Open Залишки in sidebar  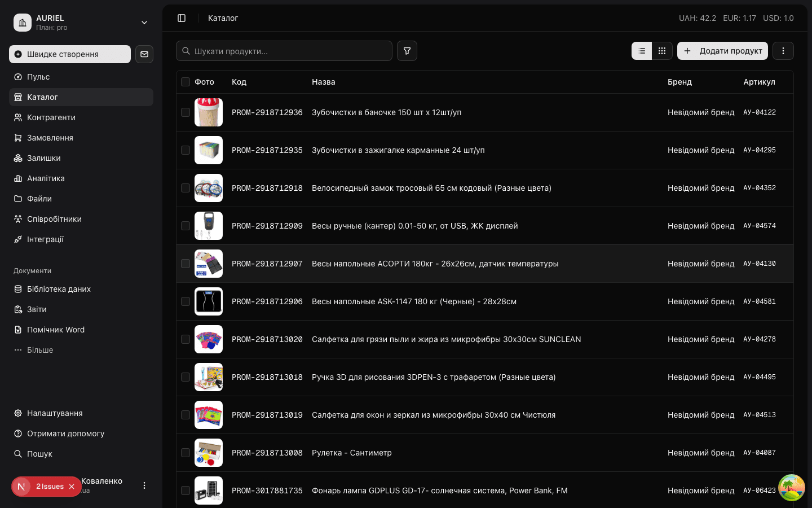[x=81, y=158]
